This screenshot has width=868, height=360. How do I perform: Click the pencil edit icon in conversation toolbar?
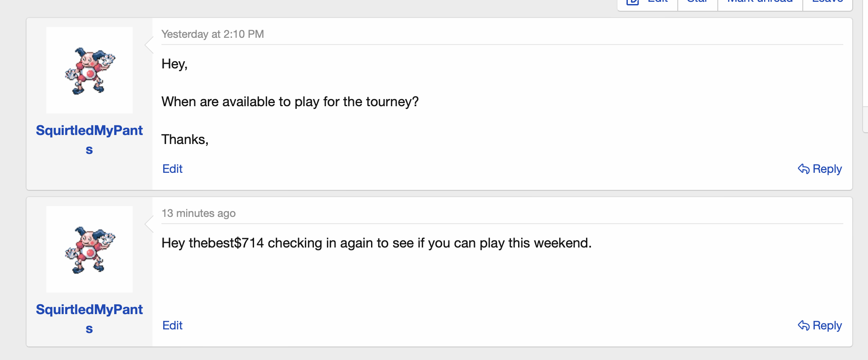[x=633, y=2]
